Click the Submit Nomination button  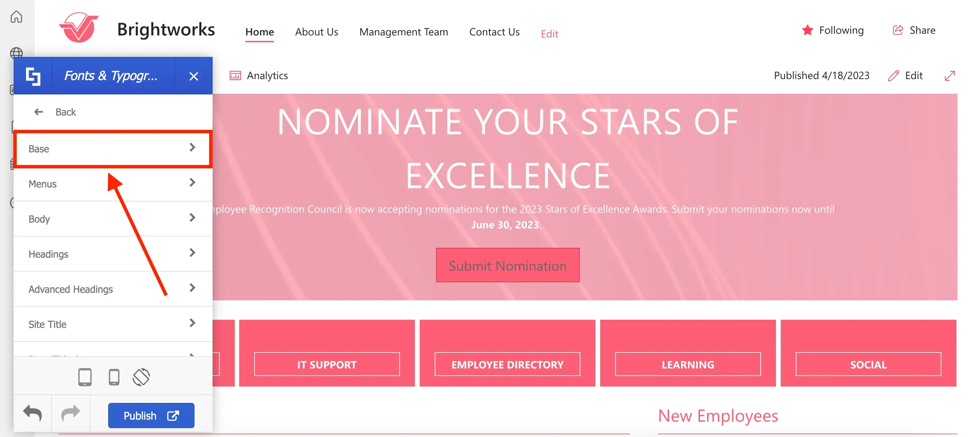click(x=507, y=265)
